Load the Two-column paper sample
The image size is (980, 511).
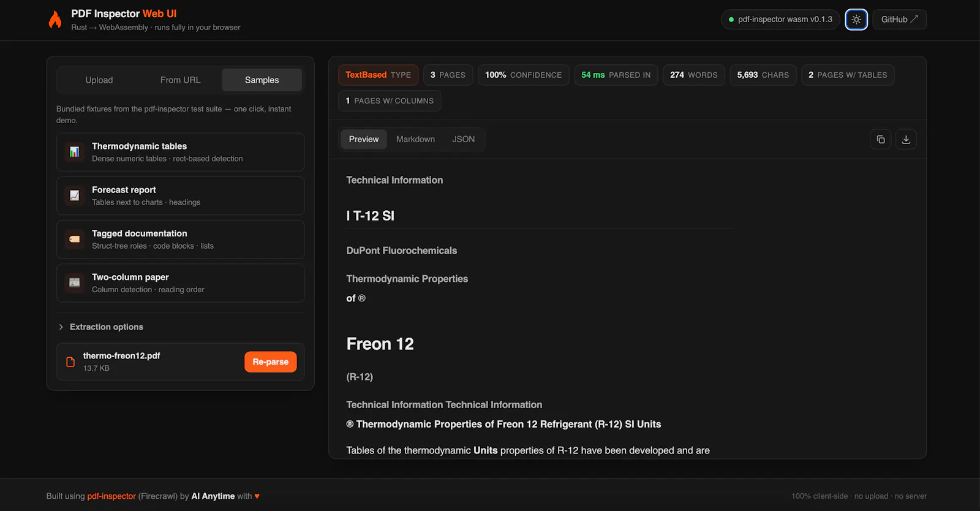pyautogui.click(x=180, y=282)
